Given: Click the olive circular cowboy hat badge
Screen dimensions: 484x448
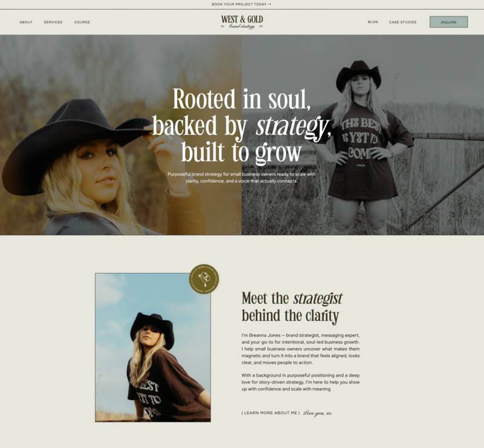Looking at the screenshot, I should point(204,279).
